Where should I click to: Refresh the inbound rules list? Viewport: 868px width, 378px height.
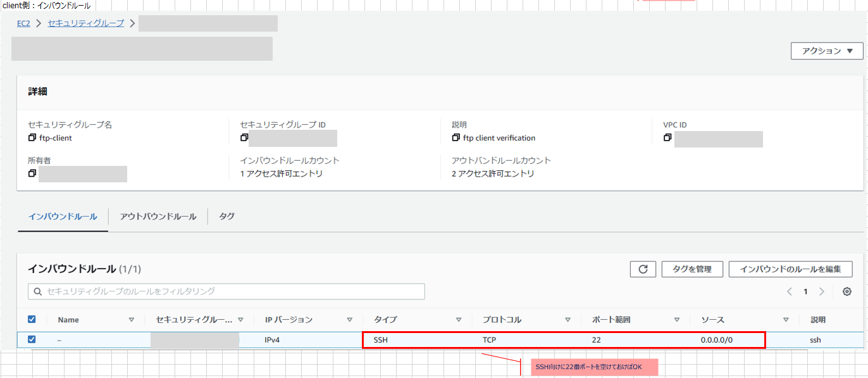643,269
